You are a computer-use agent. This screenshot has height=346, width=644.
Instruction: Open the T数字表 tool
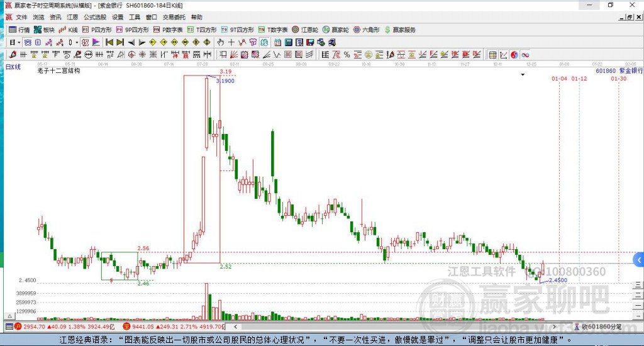click(273, 30)
